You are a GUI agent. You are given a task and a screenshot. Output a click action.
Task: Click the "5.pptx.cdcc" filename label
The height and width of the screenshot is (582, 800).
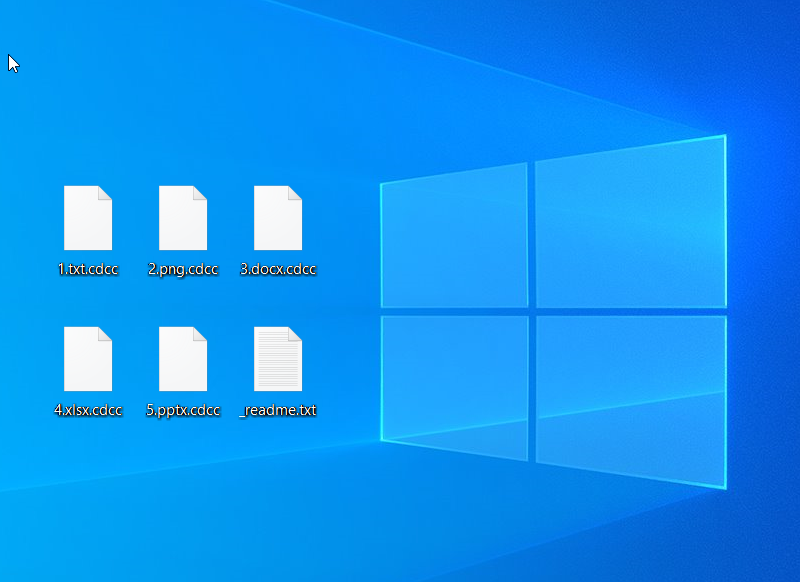pos(183,410)
